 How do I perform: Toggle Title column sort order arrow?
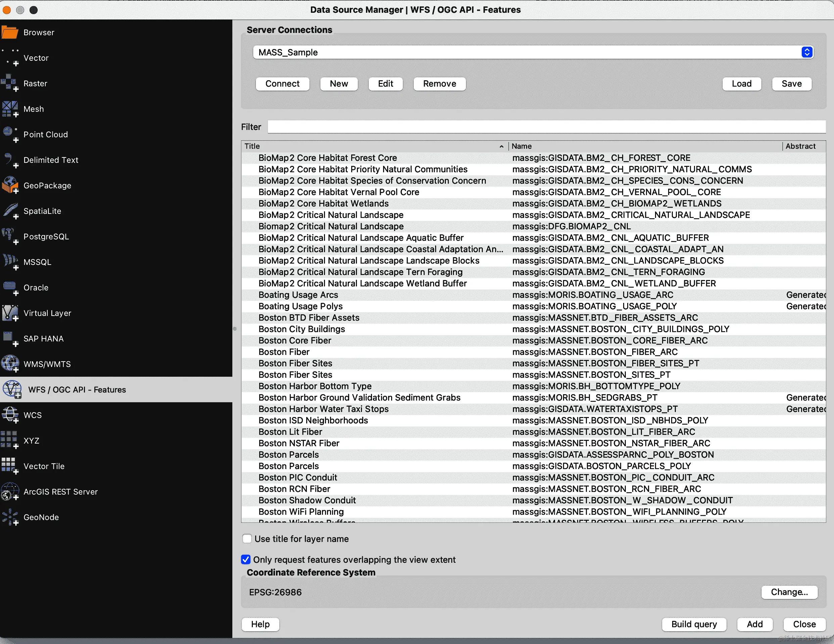(501, 146)
